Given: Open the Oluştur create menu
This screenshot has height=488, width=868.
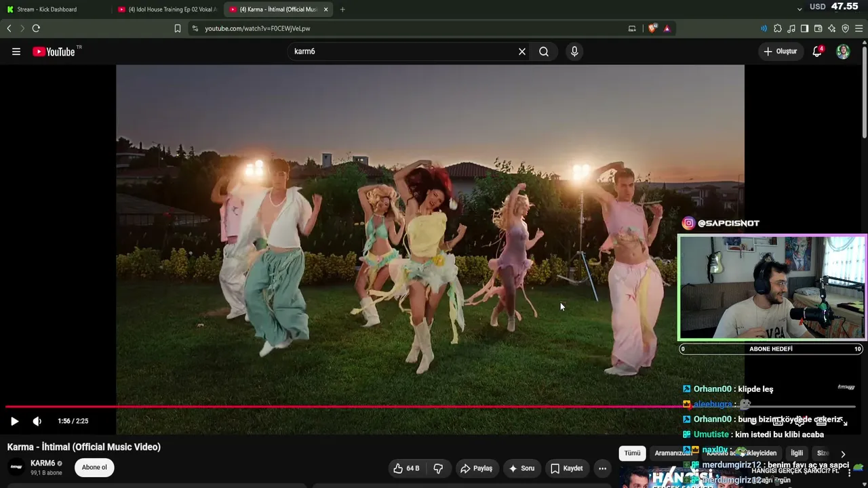Looking at the screenshot, I should (x=781, y=52).
